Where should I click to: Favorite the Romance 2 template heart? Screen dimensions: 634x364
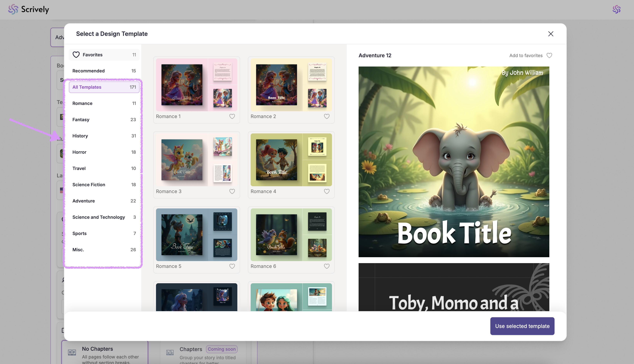click(326, 116)
